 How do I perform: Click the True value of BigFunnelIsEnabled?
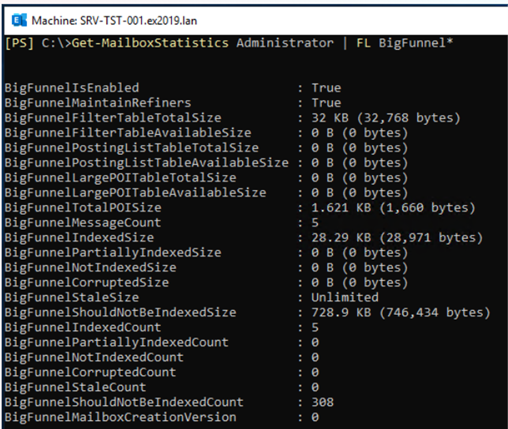pos(326,88)
